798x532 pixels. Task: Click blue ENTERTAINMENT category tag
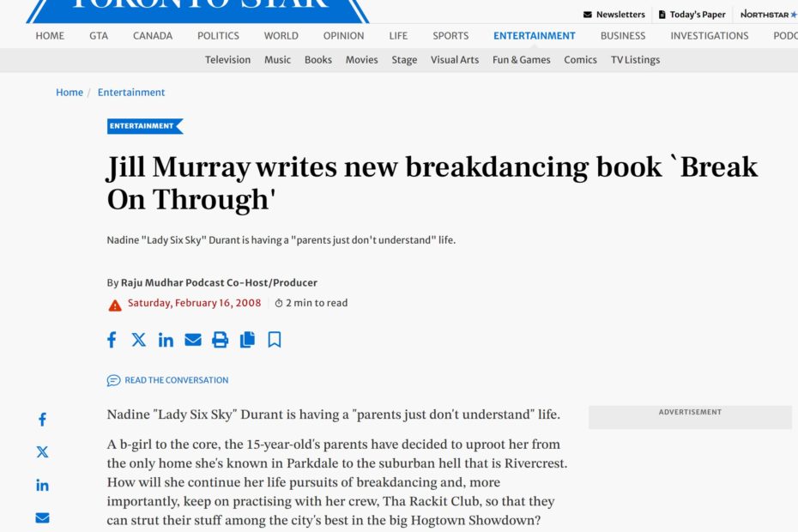[x=144, y=126]
